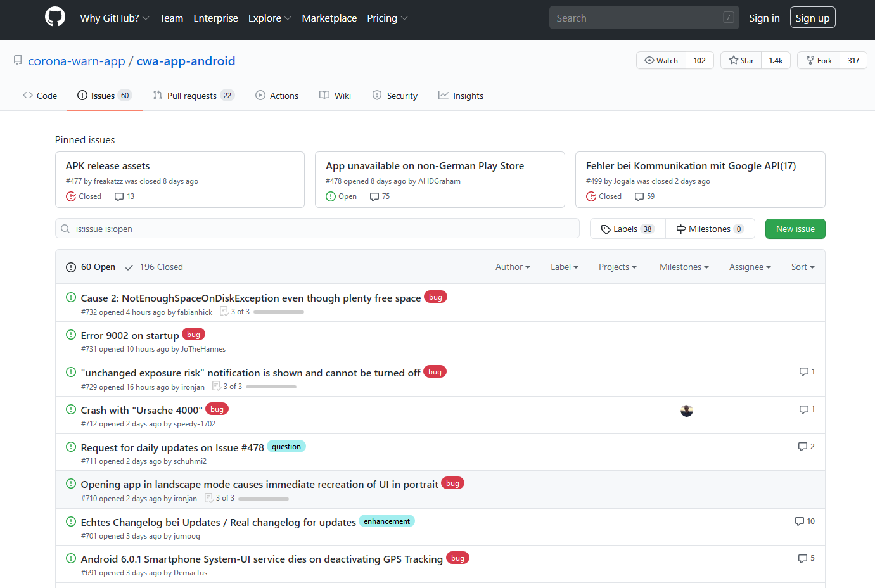Click the question label on Request for daily updates
Screen dimensions: 875x588
(286, 447)
